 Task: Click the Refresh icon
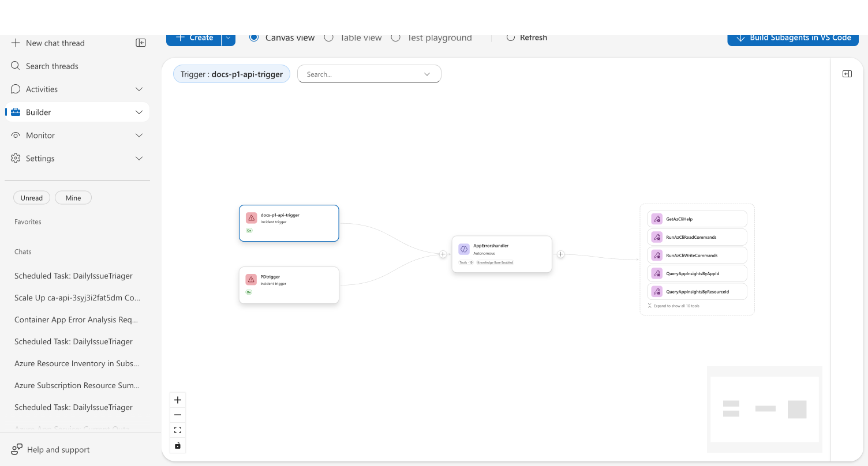511,37
